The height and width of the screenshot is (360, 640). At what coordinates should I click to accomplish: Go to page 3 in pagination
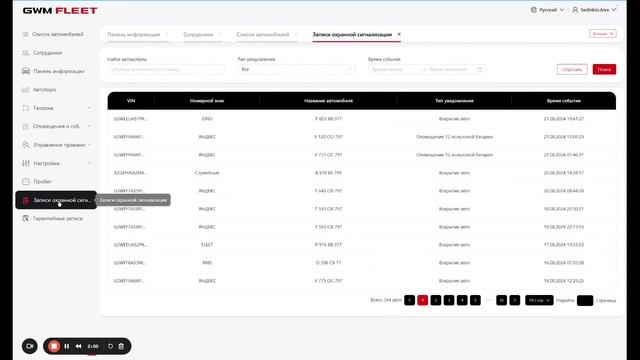pyautogui.click(x=449, y=300)
